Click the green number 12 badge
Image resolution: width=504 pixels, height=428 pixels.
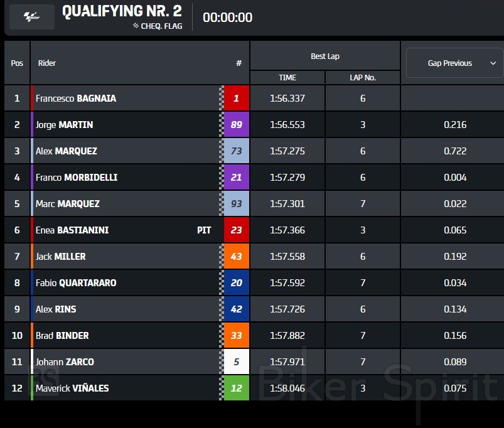pos(236,388)
